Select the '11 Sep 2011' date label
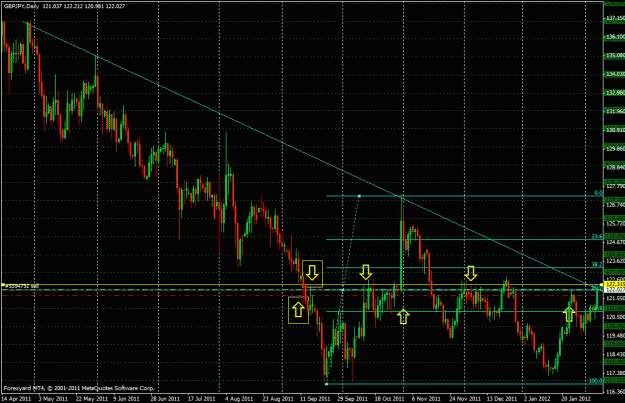 (x=315, y=399)
